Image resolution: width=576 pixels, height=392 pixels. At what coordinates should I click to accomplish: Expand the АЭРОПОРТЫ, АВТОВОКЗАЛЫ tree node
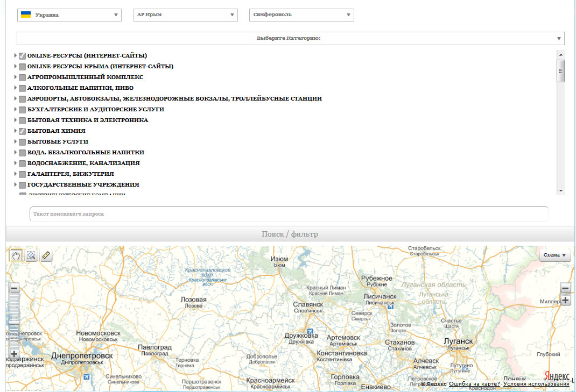(x=16, y=98)
